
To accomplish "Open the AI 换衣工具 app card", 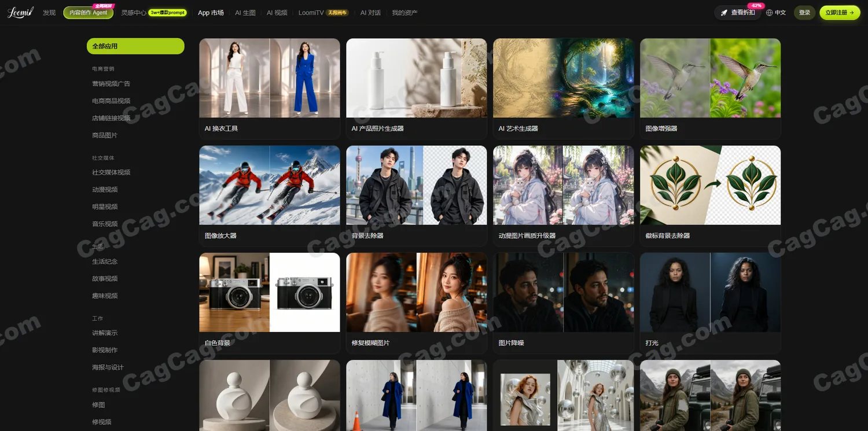I will point(270,89).
